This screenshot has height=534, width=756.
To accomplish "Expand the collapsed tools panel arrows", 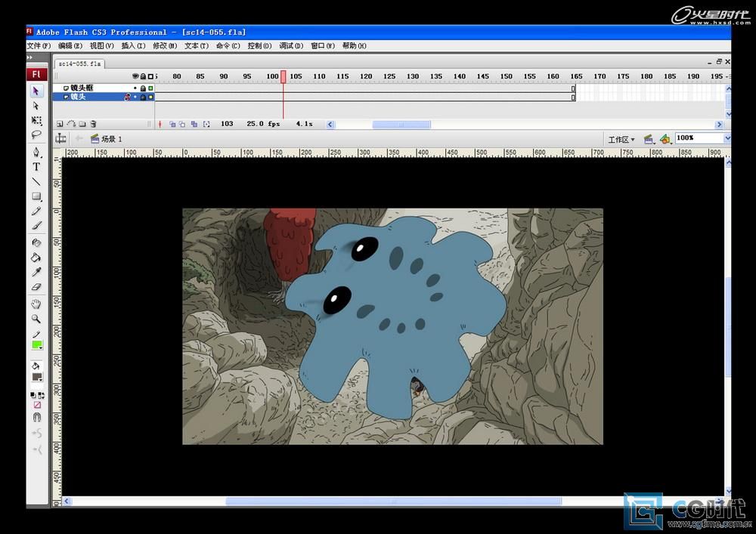I will coord(29,57).
